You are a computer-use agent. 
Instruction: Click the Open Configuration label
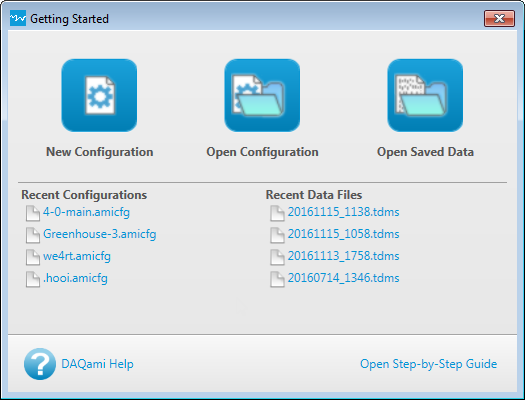coord(262,152)
